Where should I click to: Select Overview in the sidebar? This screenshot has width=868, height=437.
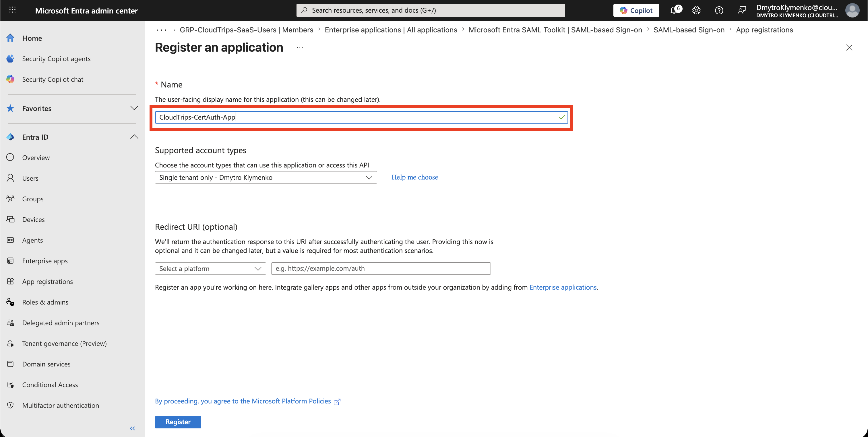pyautogui.click(x=36, y=157)
